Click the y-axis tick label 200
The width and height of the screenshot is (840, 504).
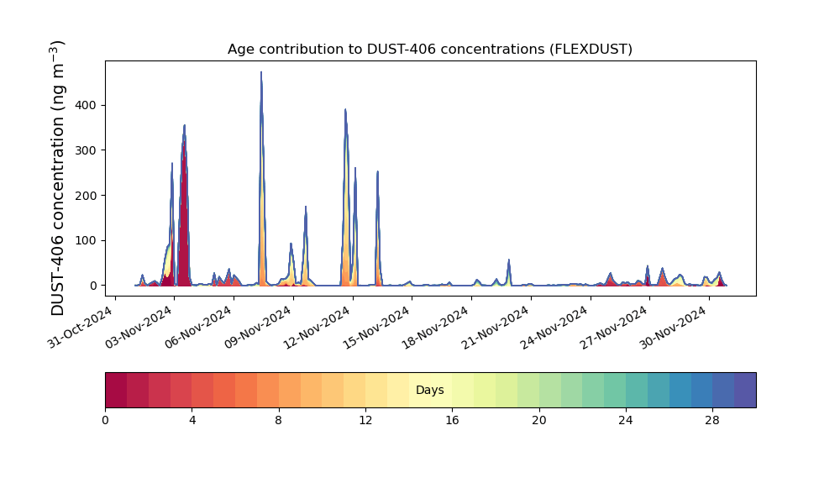(86, 196)
